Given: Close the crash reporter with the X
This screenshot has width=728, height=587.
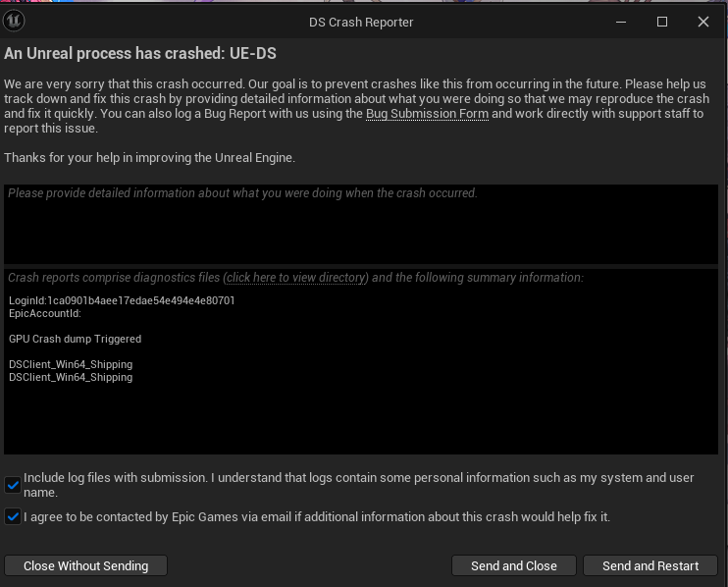Looking at the screenshot, I should point(703,22).
